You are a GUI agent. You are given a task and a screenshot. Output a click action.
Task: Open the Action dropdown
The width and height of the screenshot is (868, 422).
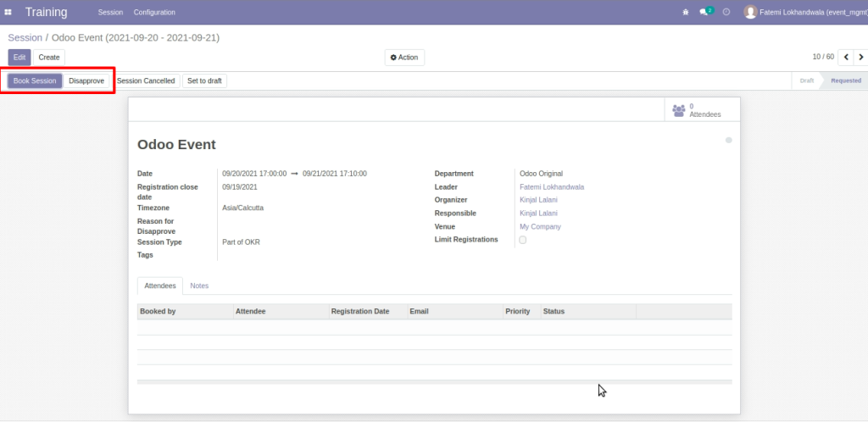click(404, 58)
